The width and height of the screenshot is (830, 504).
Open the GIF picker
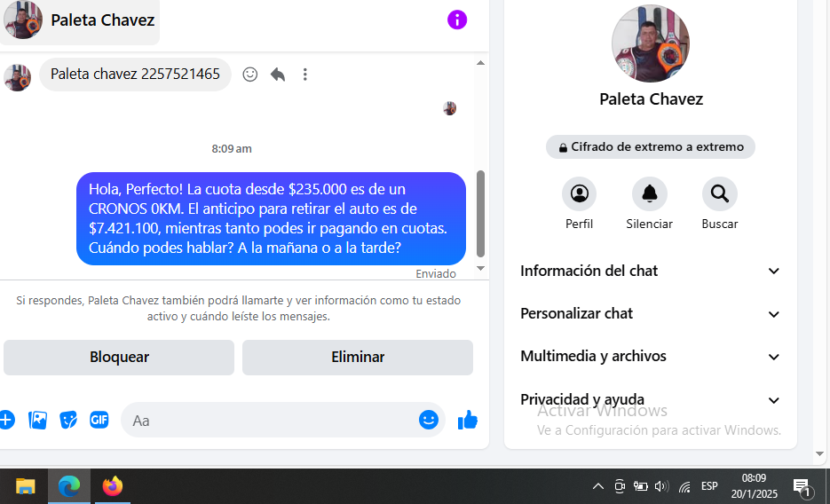[99, 420]
